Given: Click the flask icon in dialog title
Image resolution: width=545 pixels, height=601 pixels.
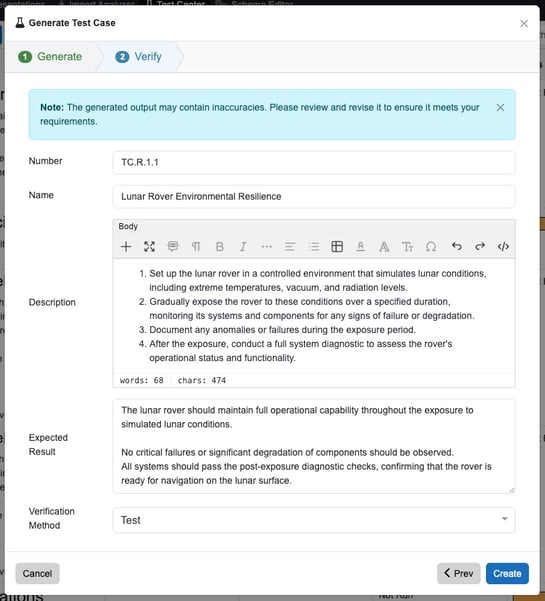Looking at the screenshot, I should (20, 23).
